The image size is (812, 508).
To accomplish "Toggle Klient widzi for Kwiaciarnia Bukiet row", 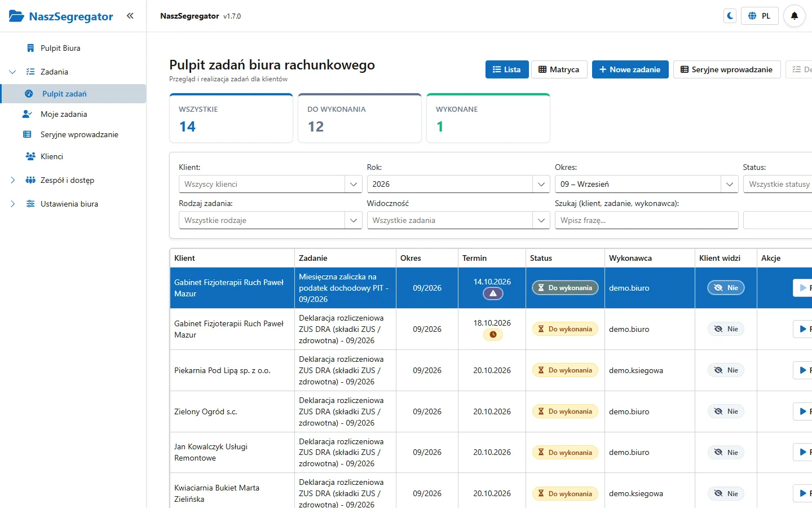I will point(726,493).
